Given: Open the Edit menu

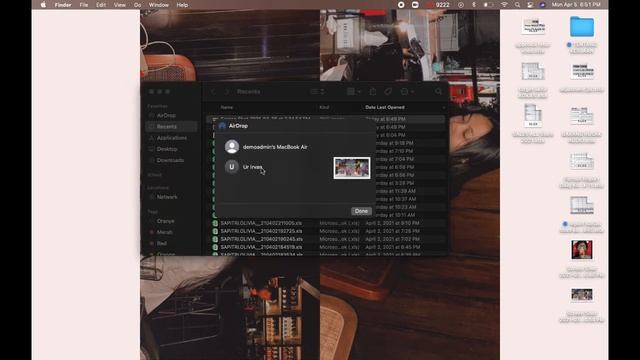Looking at the screenshot, I should tap(101, 5).
